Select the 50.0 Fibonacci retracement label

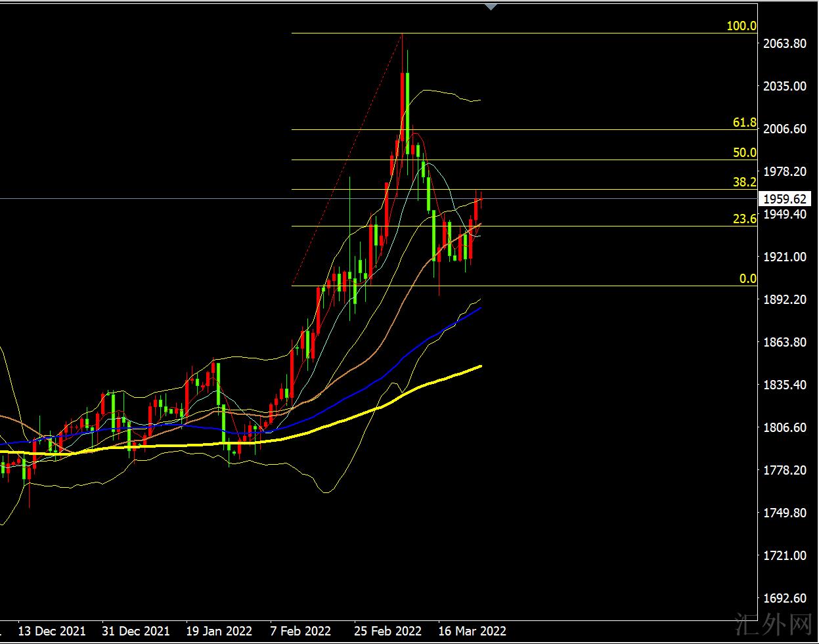[x=744, y=153]
